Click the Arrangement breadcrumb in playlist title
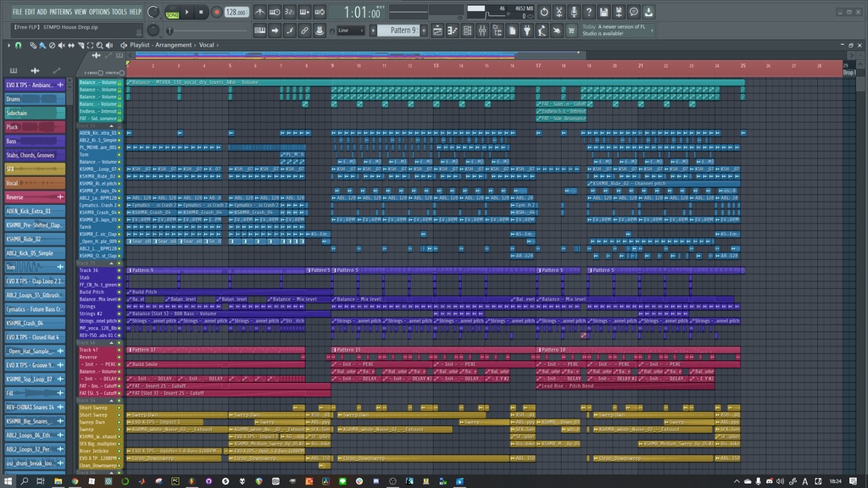The image size is (868, 488). pyautogui.click(x=173, y=46)
